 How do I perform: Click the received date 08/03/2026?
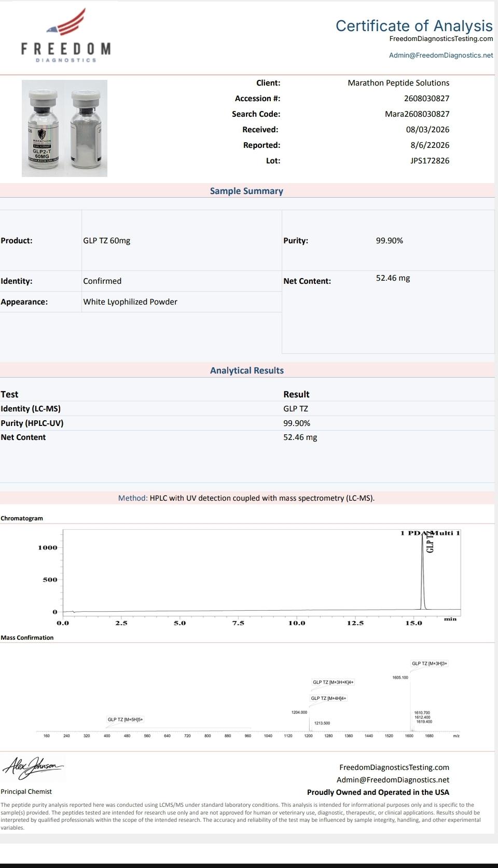427,130
